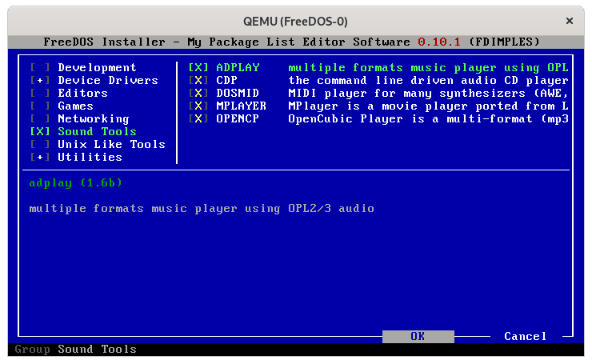
Task: Select the MPLAYER package entry
Action: pos(241,106)
